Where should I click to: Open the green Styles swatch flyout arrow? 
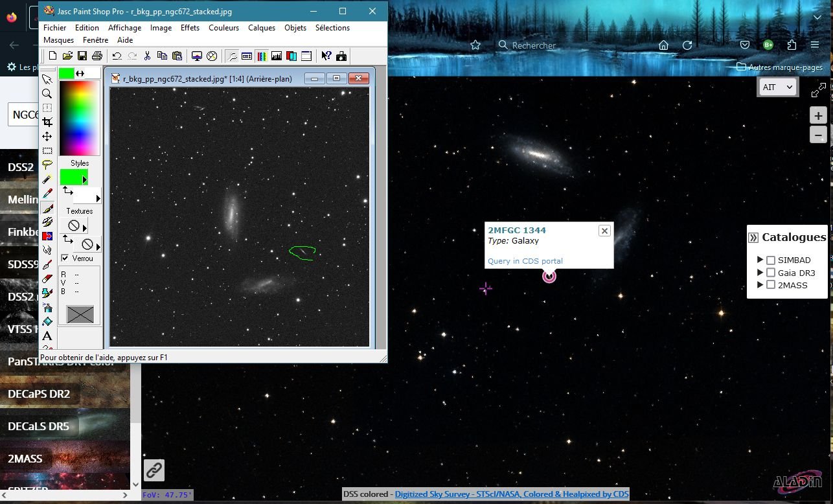tap(84, 179)
